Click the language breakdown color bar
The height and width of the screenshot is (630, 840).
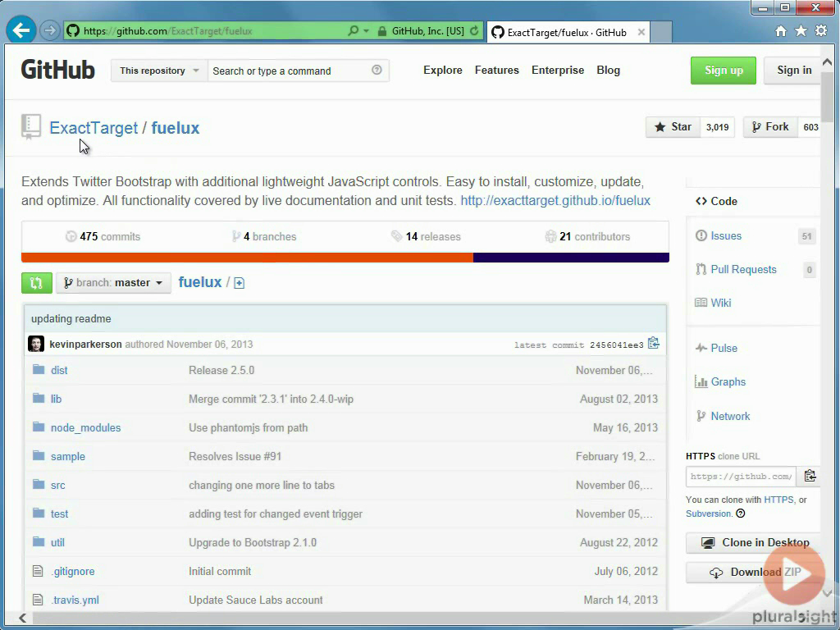point(345,258)
